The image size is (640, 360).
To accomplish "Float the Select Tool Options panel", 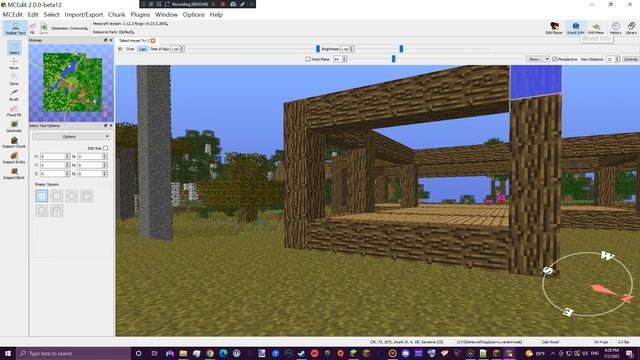I will click(105, 126).
